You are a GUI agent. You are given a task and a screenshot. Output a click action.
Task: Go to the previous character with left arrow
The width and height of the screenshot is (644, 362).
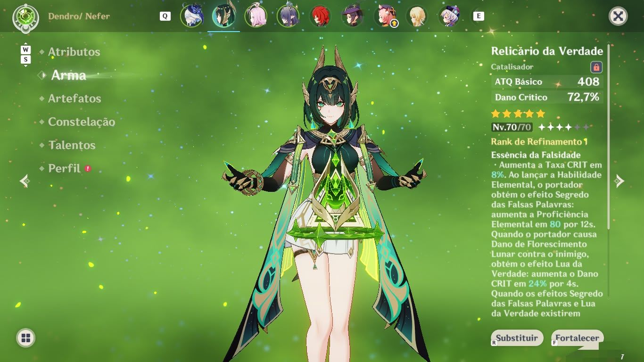click(25, 181)
